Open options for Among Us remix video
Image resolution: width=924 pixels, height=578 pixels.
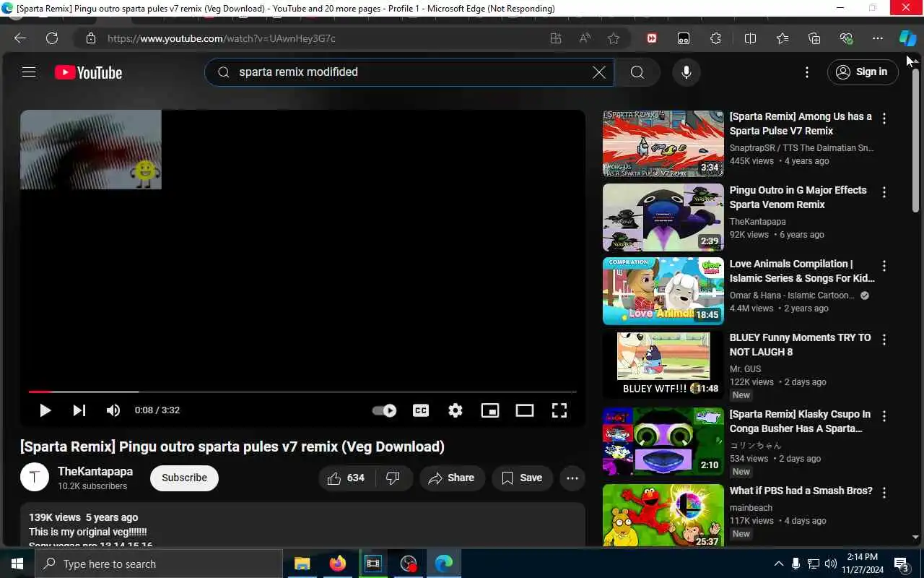(884, 118)
